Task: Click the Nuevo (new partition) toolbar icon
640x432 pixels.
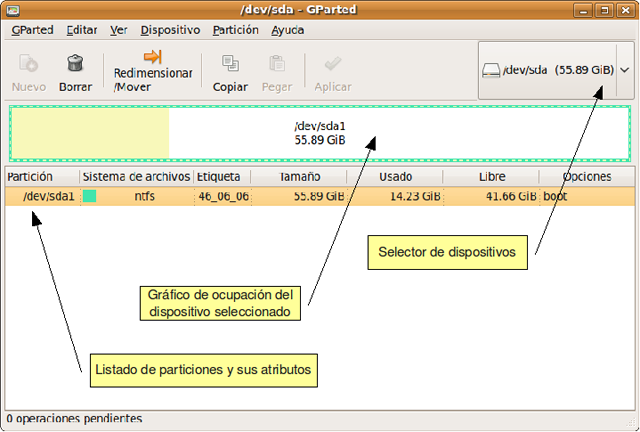Action: click(29, 64)
